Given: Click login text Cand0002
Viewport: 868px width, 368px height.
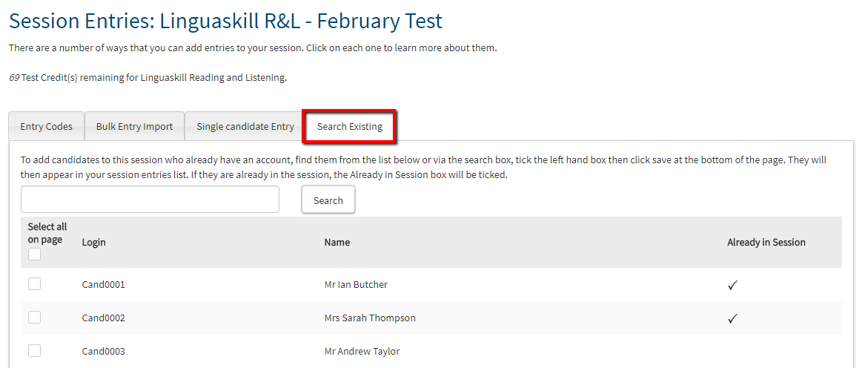Looking at the screenshot, I should pyautogui.click(x=104, y=318).
